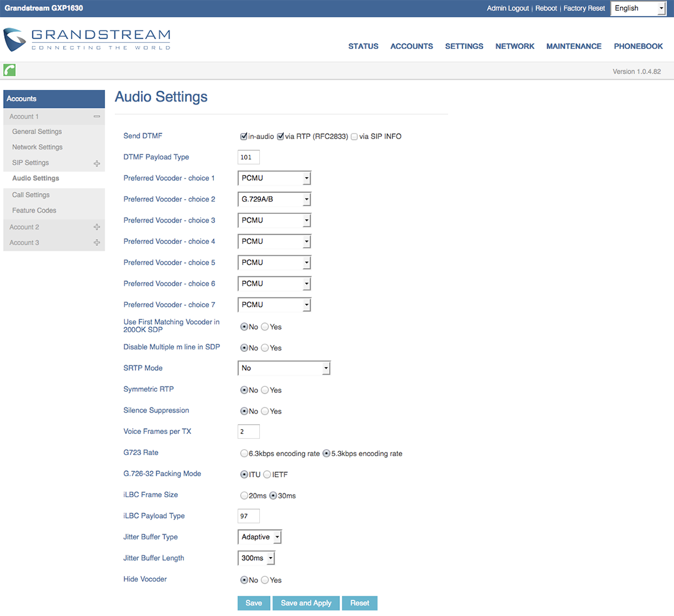The height and width of the screenshot is (616, 674).
Task: Open the SETTINGS menu
Action: [464, 46]
